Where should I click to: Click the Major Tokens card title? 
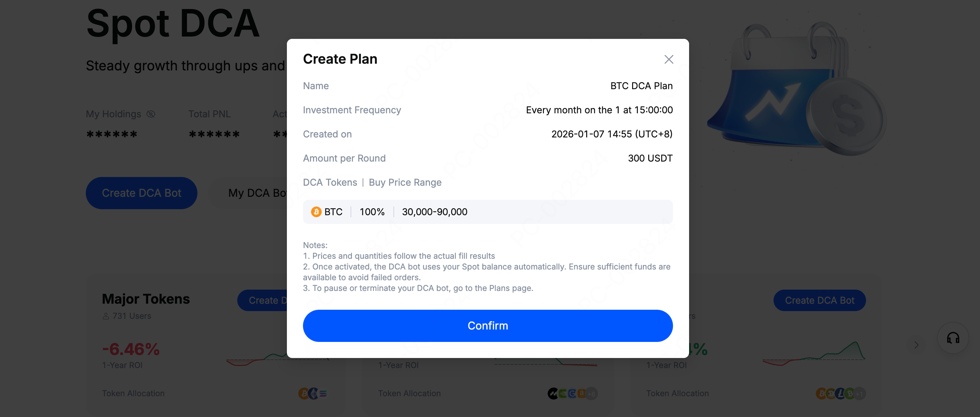point(146,299)
